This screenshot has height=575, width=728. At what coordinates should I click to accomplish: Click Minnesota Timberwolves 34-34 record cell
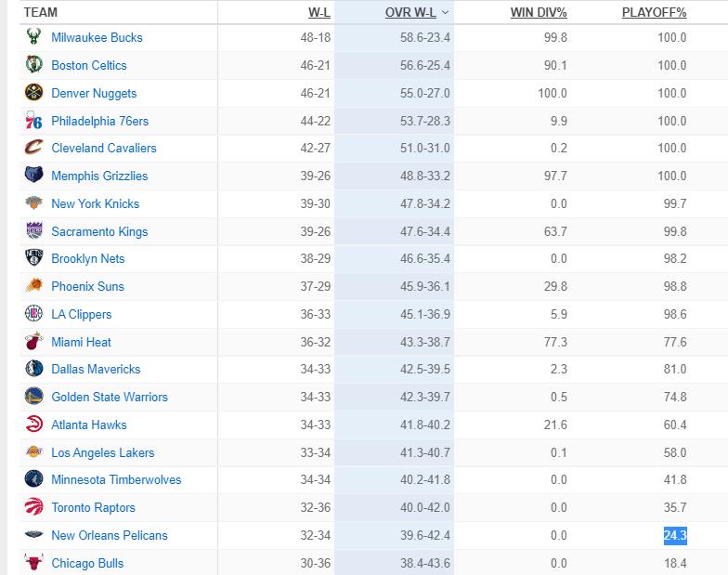(316, 479)
